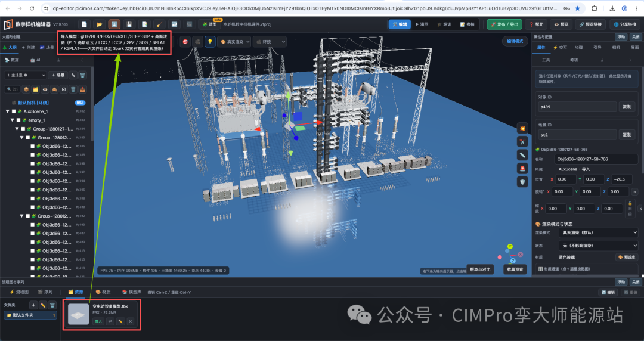Remove the 变电站设备模型.fbx asset with the X icon
This screenshot has height=341, width=644.
point(130,321)
